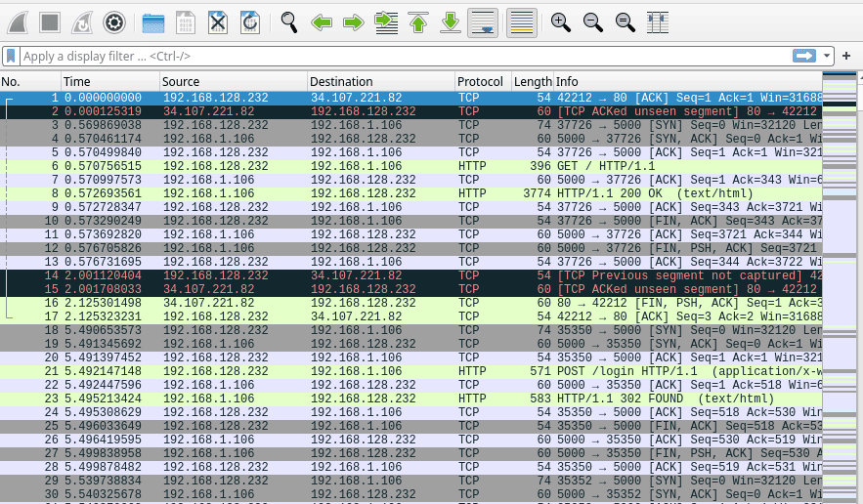Click the apply display filter arrow

tap(804, 57)
